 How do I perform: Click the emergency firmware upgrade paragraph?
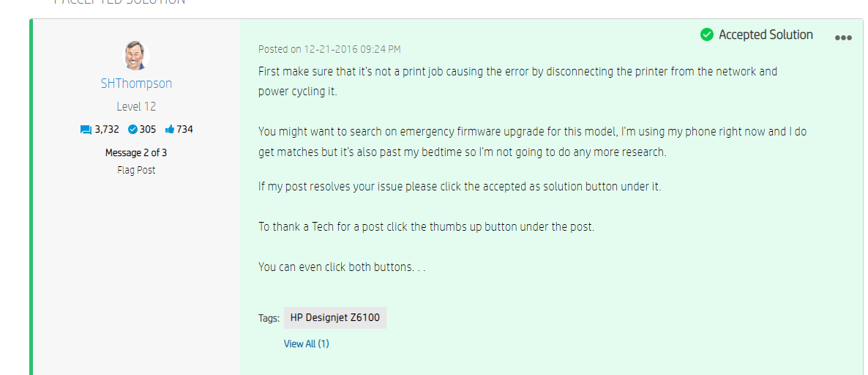(x=535, y=142)
